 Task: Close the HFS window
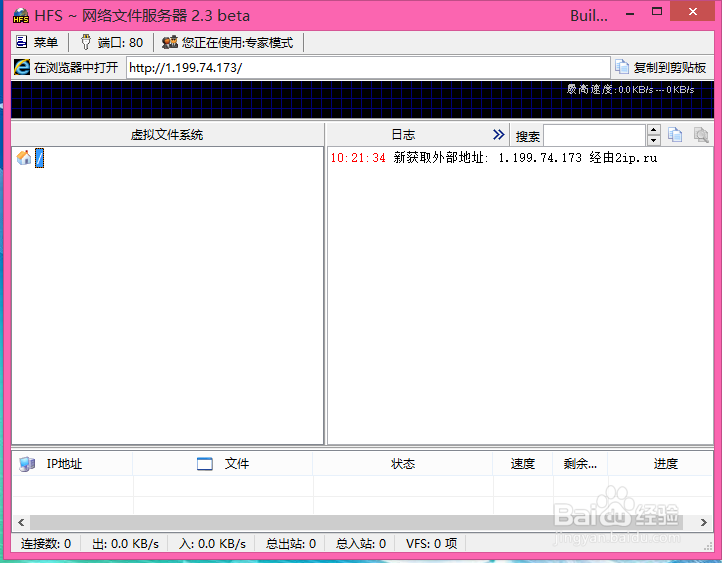tap(692, 12)
